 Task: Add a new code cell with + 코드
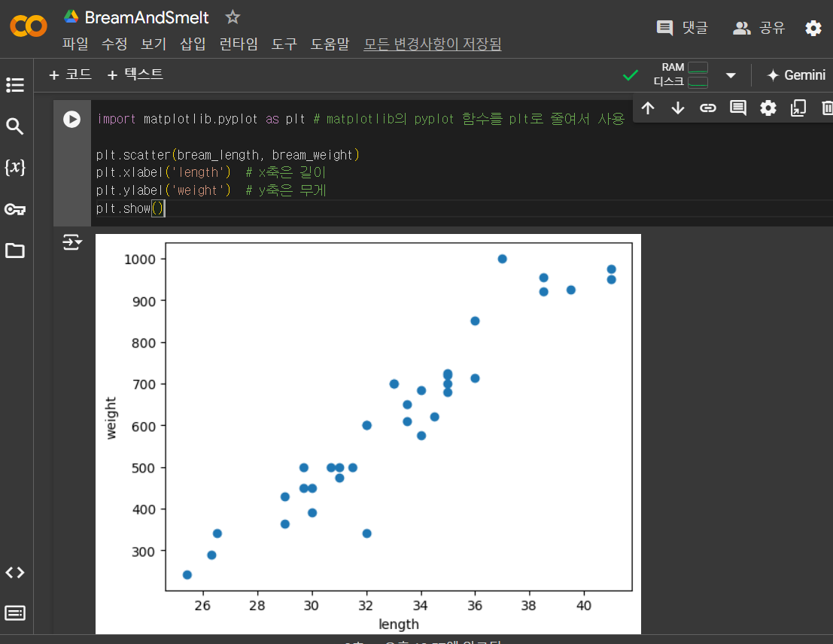pyautogui.click(x=70, y=74)
